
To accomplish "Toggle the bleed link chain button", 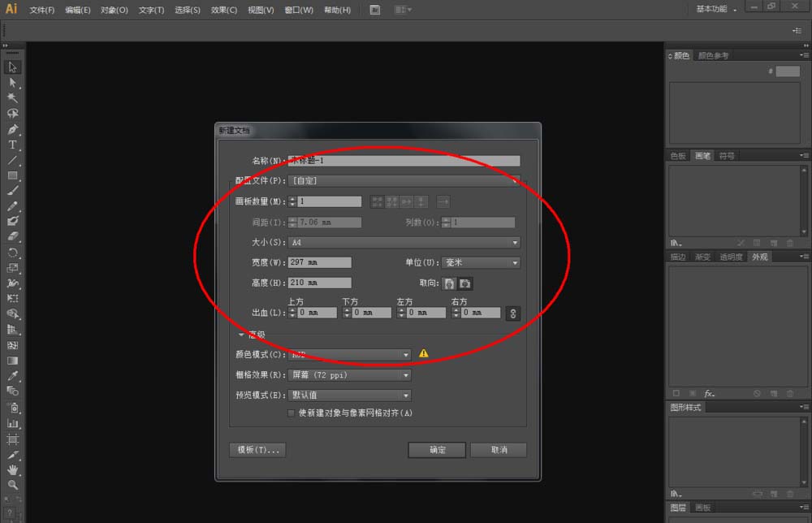I will pyautogui.click(x=512, y=313).
